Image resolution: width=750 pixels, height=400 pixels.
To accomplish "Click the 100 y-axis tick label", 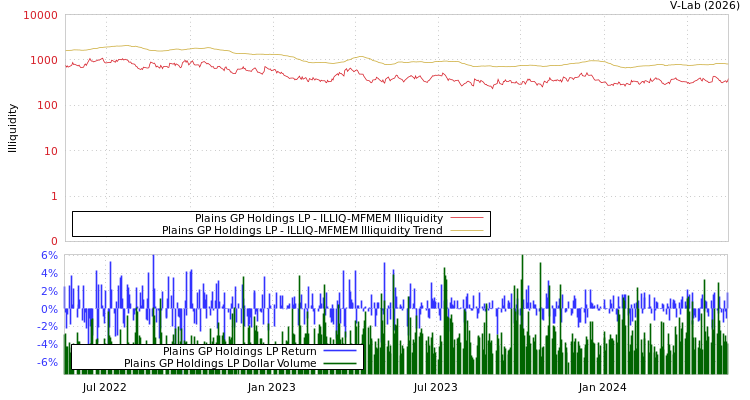I will tap(46, 106).
